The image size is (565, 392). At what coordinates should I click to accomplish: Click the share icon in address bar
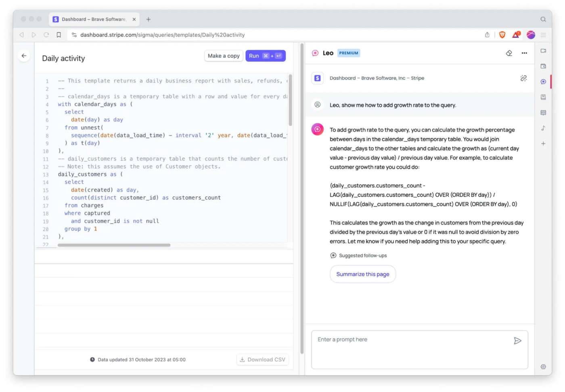pyautogui.click(x=487, y=35)
